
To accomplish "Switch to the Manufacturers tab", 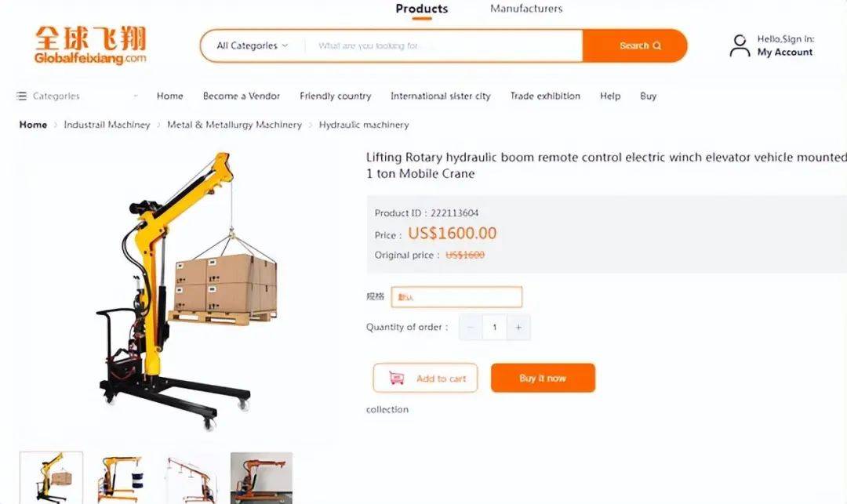I will click(526, 9).
